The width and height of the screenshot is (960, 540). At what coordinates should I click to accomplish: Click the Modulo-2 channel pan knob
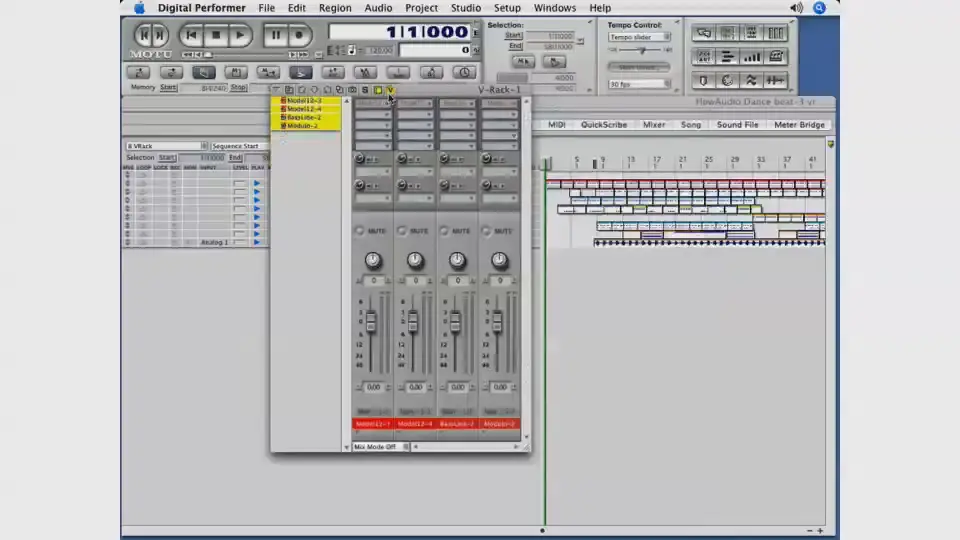(x=499, y=260)
